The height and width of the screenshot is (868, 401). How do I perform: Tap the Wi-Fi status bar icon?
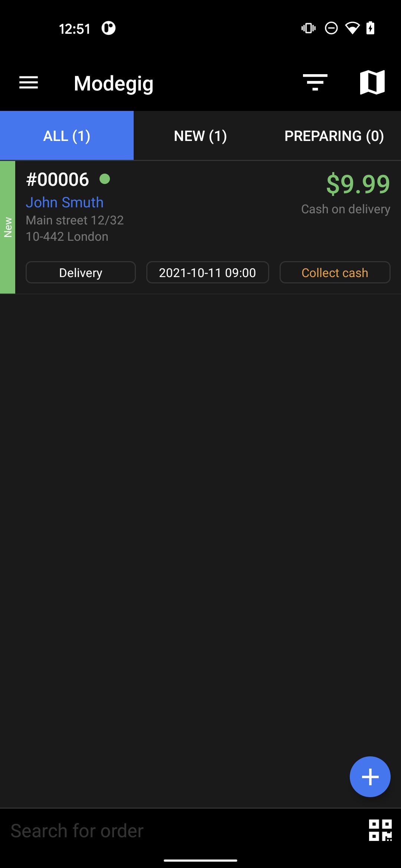click(352, 28)
